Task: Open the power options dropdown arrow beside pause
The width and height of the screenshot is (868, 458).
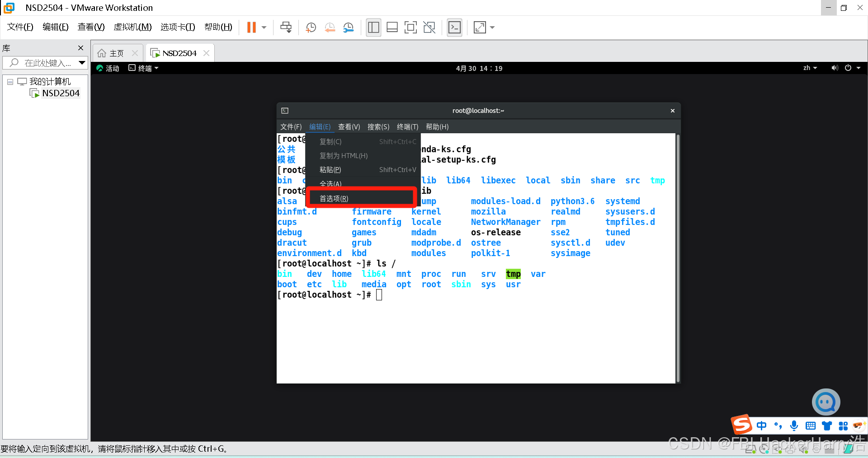Action: coord(264,28)
